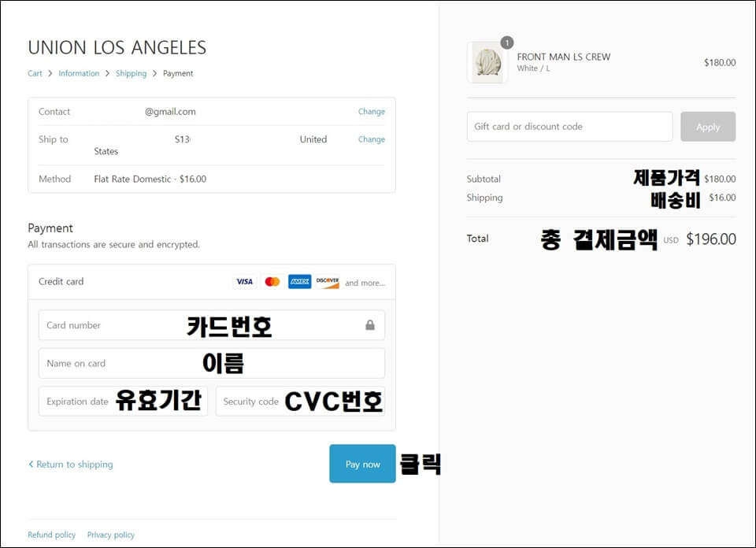
Task: Return to shipping step
Action: tap(70, 464)
